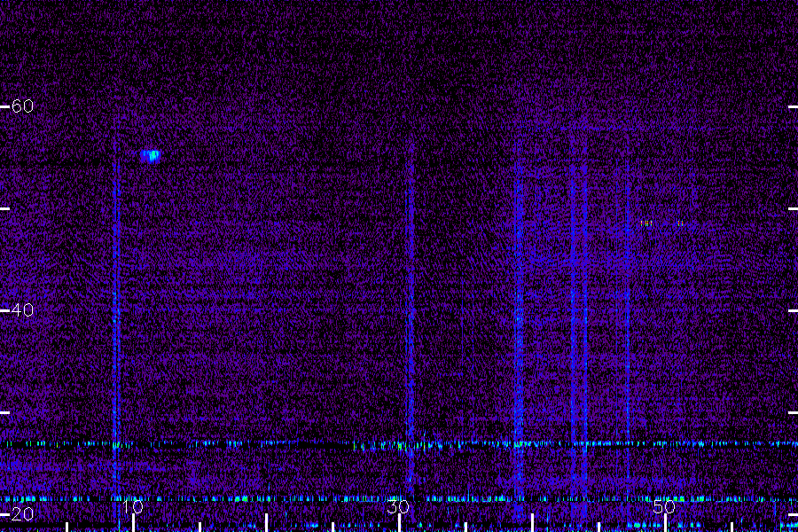Click the "10" horizontal axis label
Viewport: 798px width, 532px height.
coord(133,506)
